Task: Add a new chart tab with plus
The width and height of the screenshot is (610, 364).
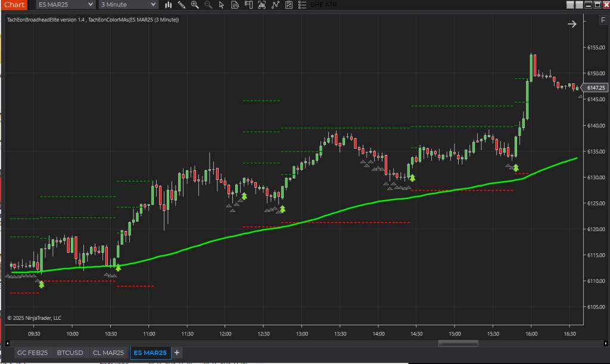Action: click(177, 353)
